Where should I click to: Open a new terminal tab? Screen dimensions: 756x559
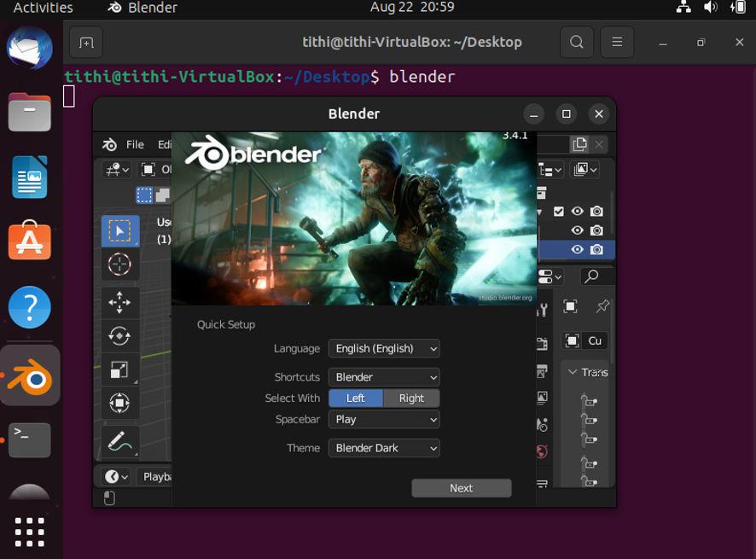[86, 43]
